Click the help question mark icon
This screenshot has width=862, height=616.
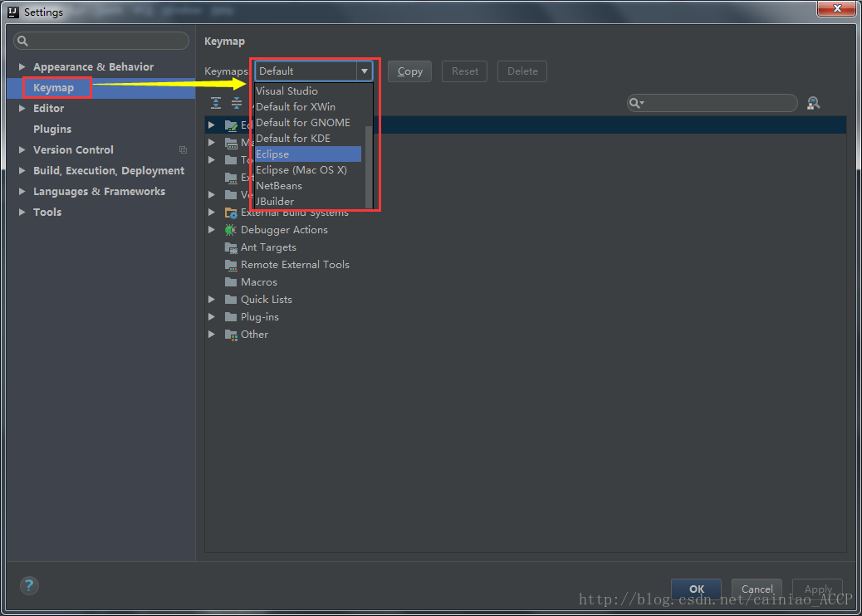point(29,585)
